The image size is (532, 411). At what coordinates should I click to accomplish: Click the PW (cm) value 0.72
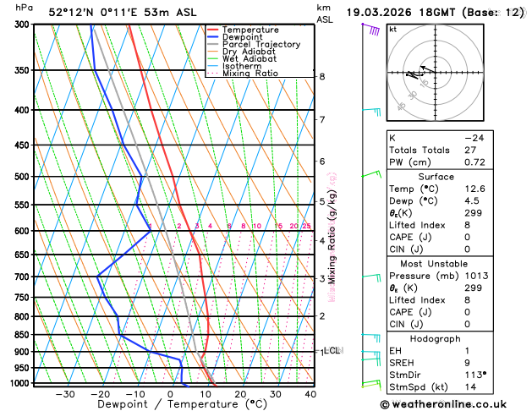click(x=474, y=162)
